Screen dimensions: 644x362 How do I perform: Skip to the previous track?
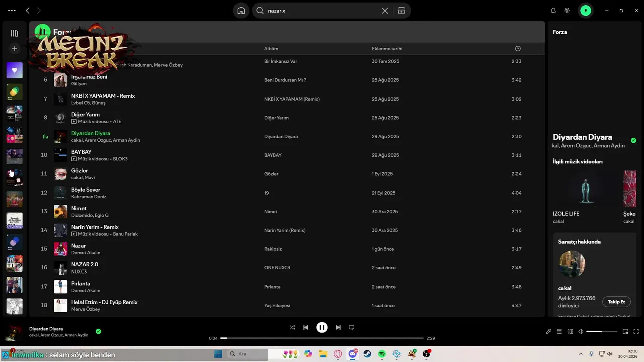tap(306, 327)
